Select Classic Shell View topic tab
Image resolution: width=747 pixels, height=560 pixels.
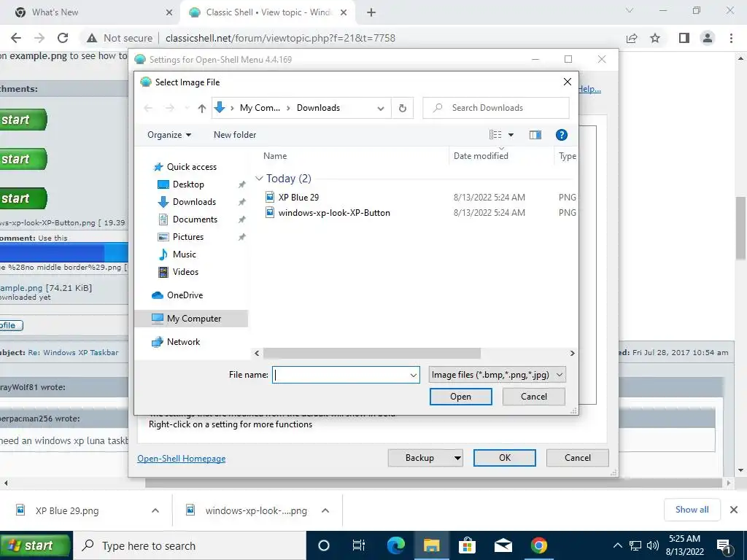pyautogui.click(x=268, y=12)
